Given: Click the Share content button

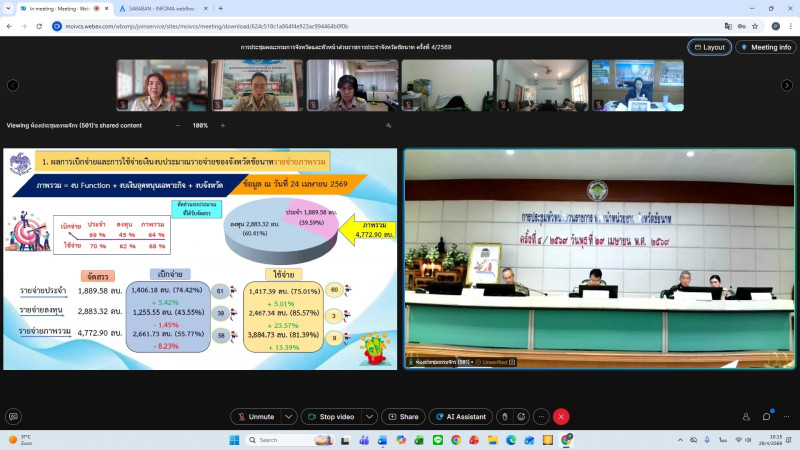Looking at the screenshot, I should 404,417.
